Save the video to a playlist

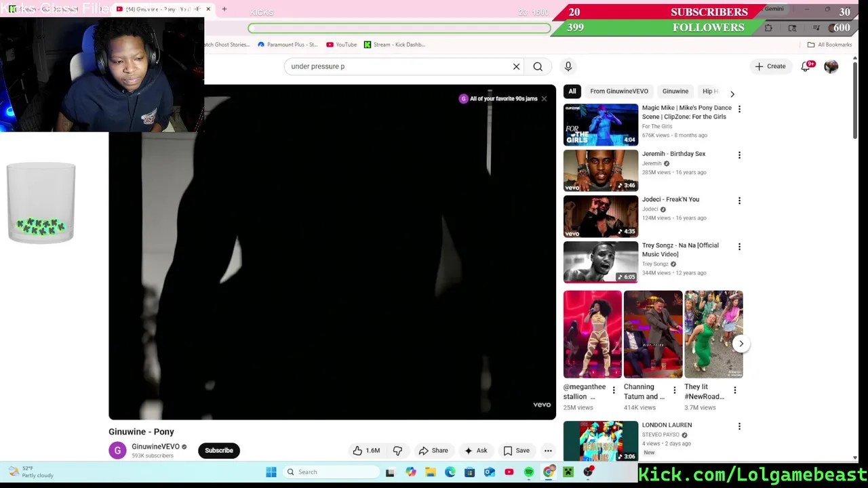pos(516,451)
